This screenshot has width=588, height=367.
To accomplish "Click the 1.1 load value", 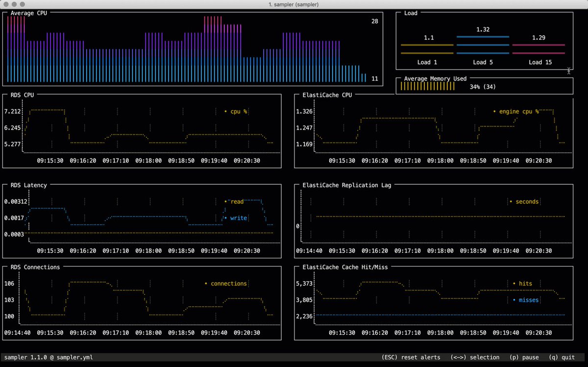I will click(429, 37).
